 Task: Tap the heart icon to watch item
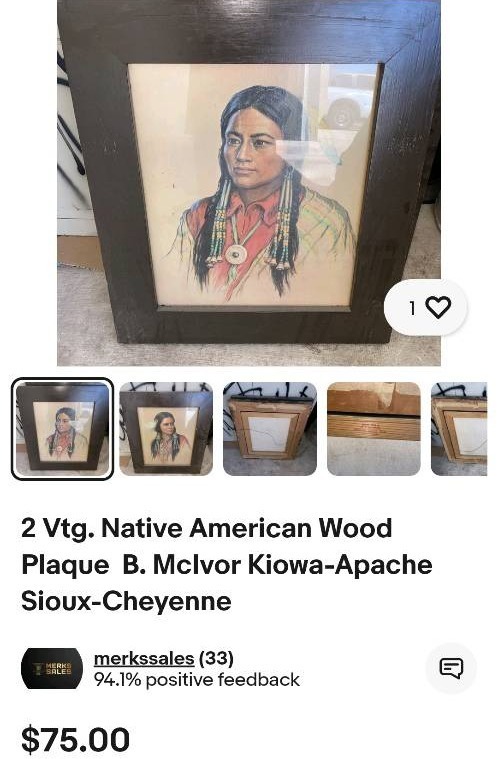[x=438, y=308]
